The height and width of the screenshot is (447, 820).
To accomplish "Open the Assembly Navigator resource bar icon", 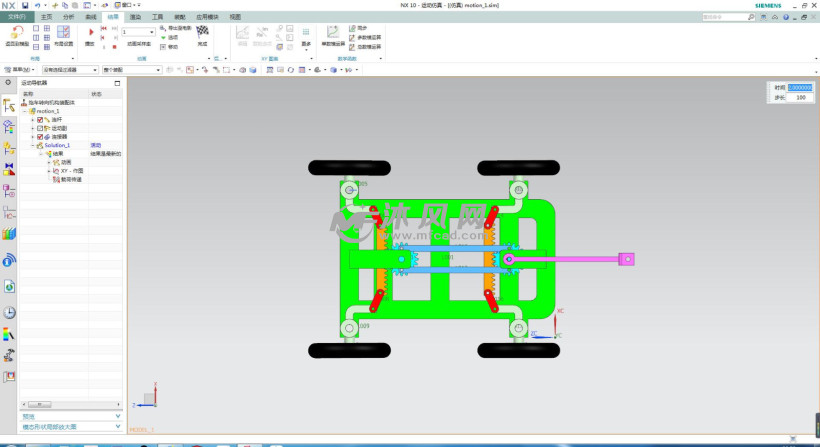I will (x=9, y=127).
